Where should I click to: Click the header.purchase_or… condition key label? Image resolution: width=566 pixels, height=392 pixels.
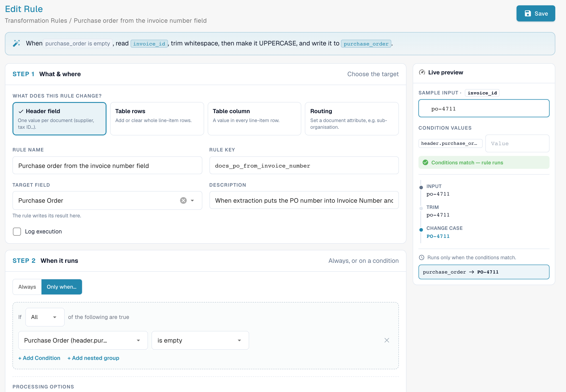[450, 143]
